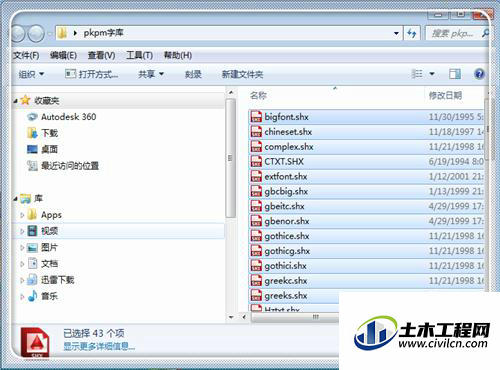The height and width of the screenshot is (370, 500).
Task: Click the SHX file type icon in the details pane
Action: (x=35, y=343)
